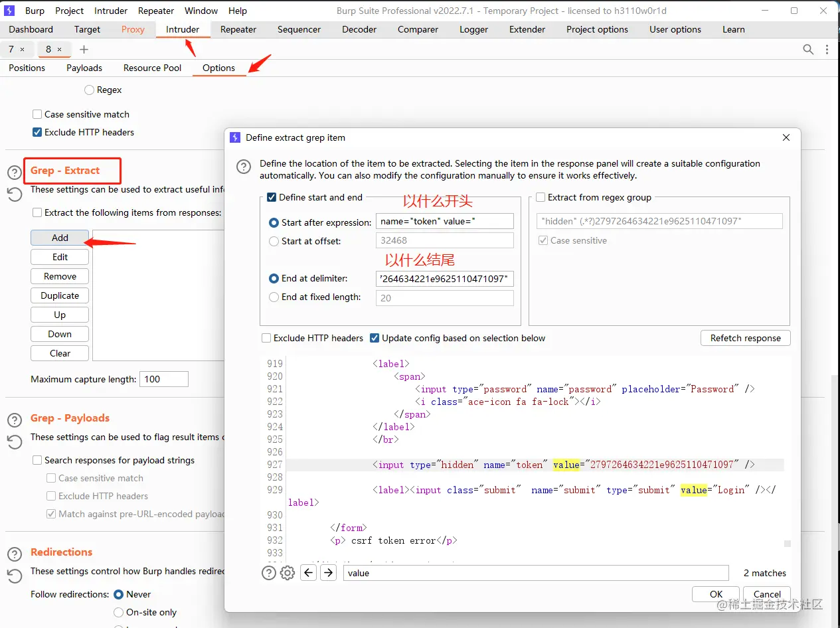The image size is (840, 628).
Task: Click the Start after expression text field
Action: (444, 222)
